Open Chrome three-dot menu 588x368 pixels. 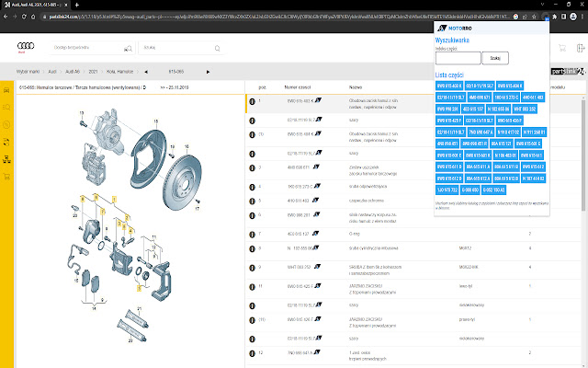tap(582, 17)
